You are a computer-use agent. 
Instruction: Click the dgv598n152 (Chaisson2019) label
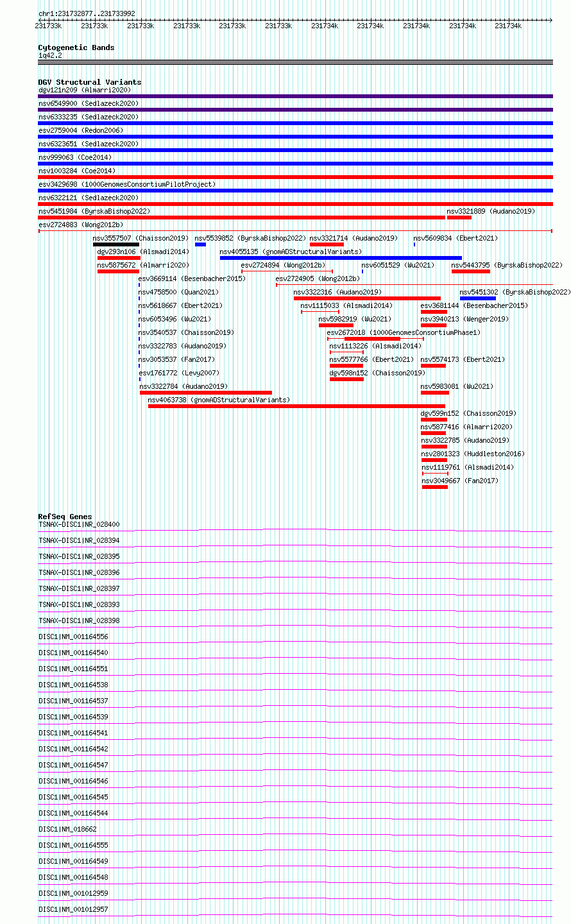(x=377, y=373)
